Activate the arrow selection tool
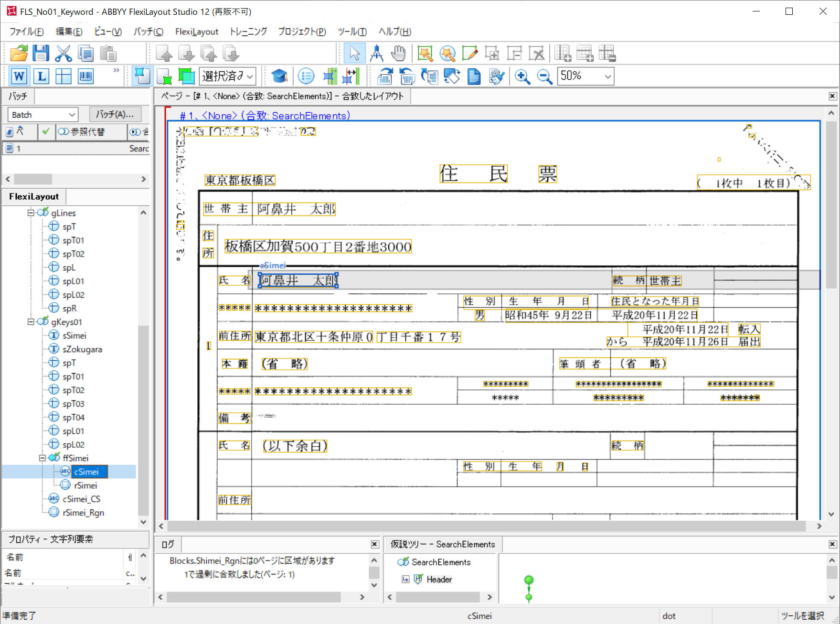This screenshot has height=624, width=840. click(x=354, y=54)
